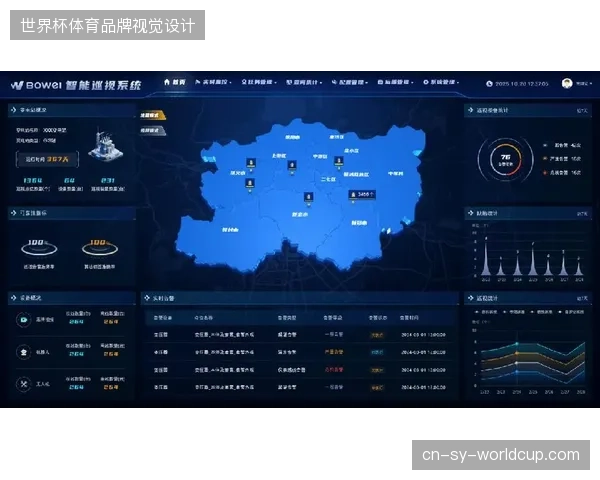
Task: Toggle the third legend entry of the line chart
Action: pyautogui.click(x=541, y=312)
